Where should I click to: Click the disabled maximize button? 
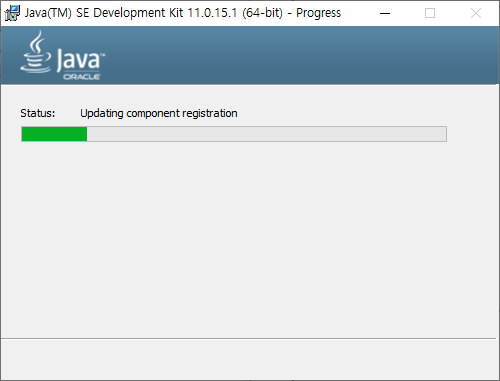click(430, 13)
